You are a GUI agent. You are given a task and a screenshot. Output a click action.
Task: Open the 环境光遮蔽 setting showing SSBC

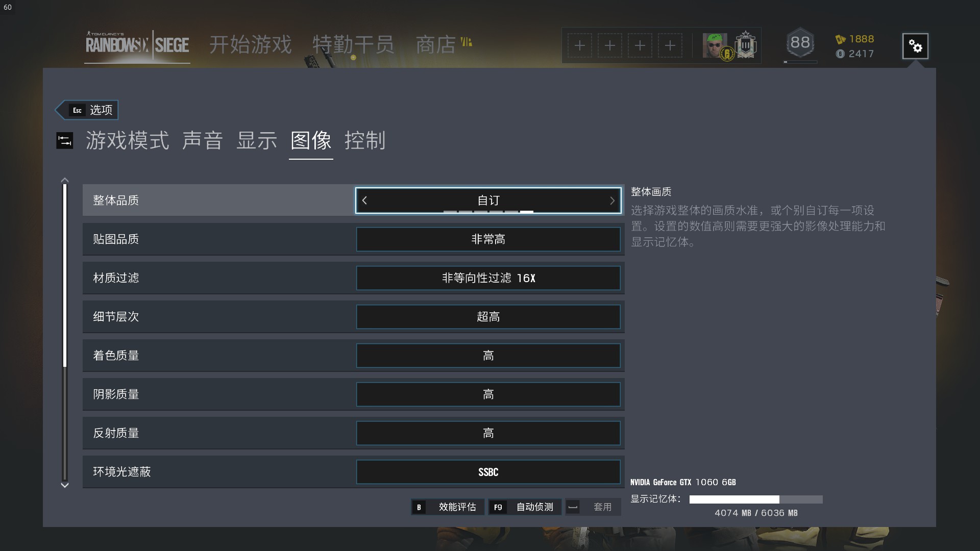tap(488, 472)
